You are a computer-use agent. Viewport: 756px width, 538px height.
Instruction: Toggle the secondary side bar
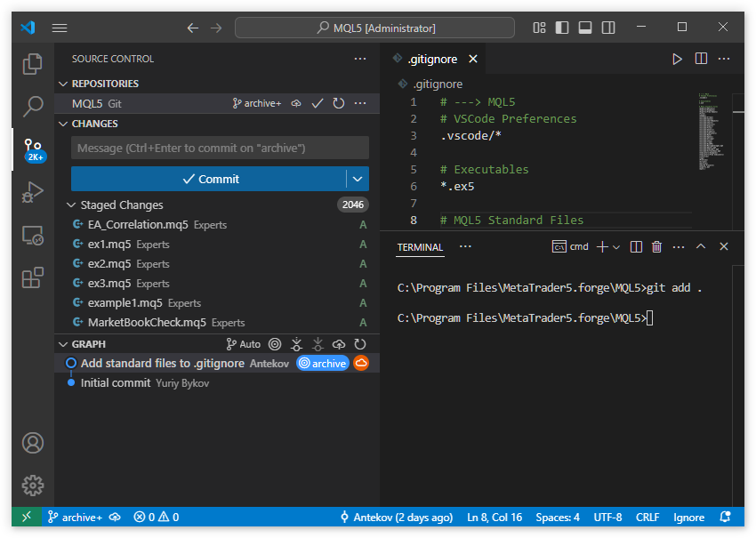(x=608, y=28)
